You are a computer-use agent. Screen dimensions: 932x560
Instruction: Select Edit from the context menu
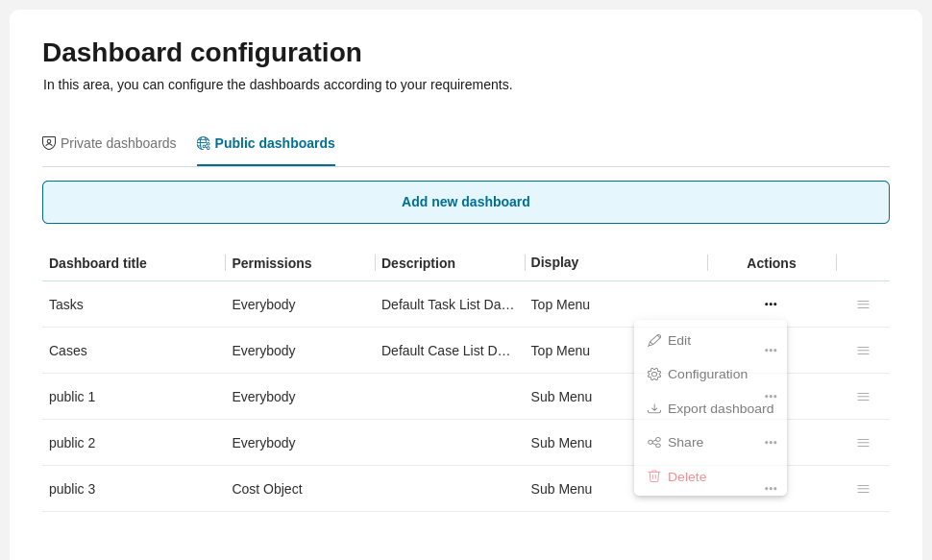tap(679, 340)
